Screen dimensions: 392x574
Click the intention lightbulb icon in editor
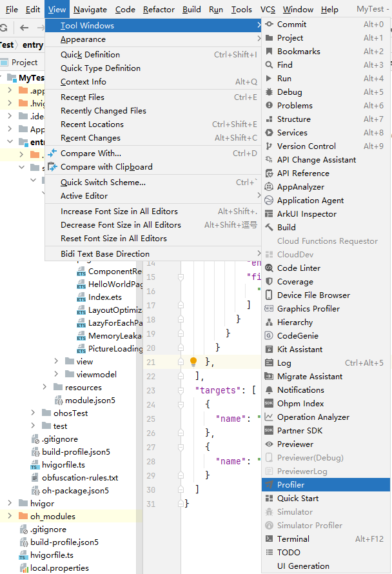click(x=193, y=362)
